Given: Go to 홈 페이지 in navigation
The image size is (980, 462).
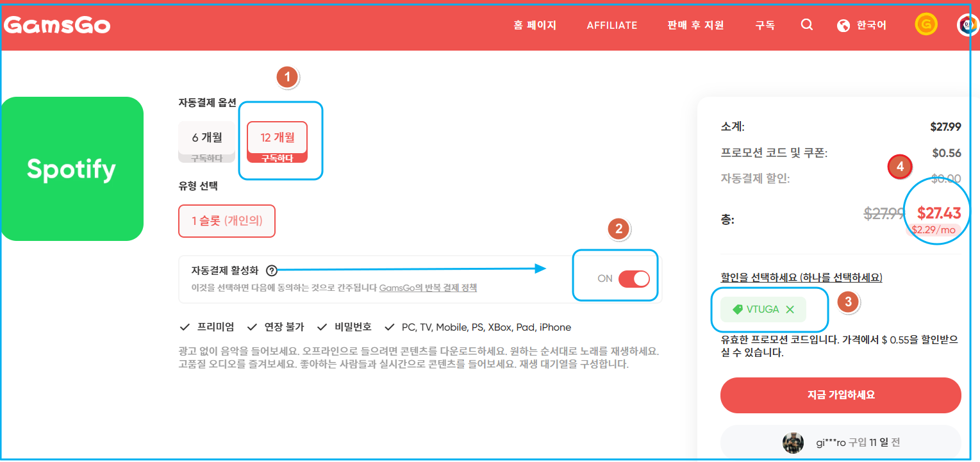Looking at the screenshot, I should coord(535,26).
